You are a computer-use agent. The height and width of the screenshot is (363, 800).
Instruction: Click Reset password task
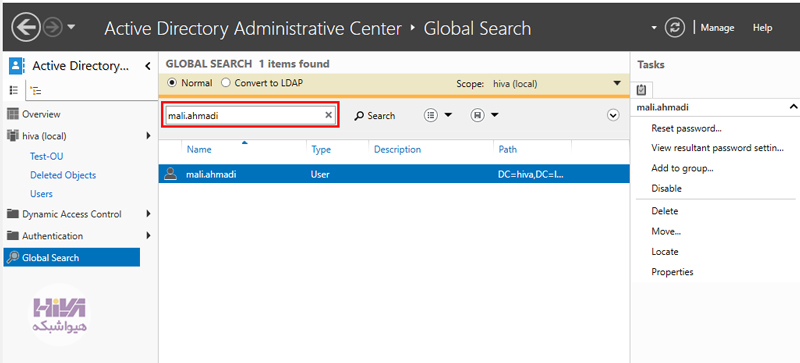point(686,129)
